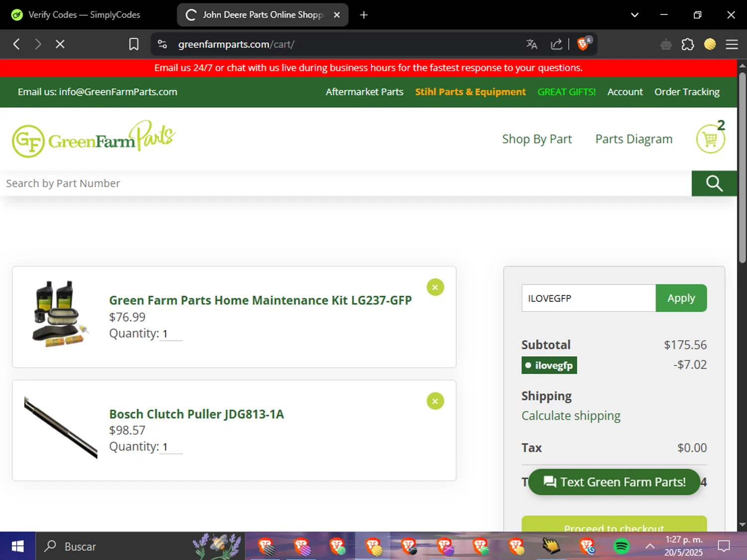Open the Brave Shields lion icon
The height and width of the screenshot is (560, 747).
click(x=583, y=44)
